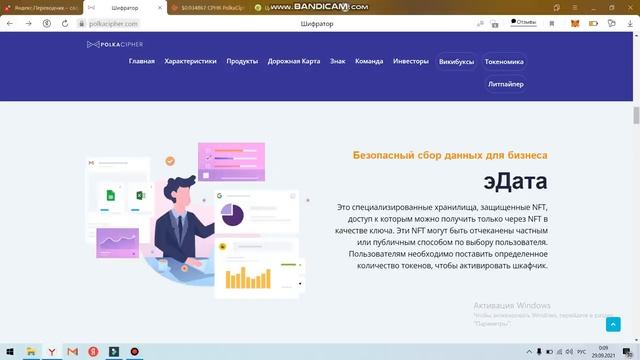Open File Explorer from taskbar

tap(31, 351)
